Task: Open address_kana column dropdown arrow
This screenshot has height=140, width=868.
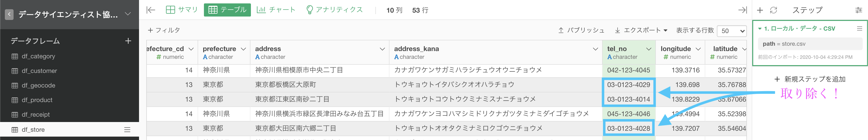Action: coord(595,49)
